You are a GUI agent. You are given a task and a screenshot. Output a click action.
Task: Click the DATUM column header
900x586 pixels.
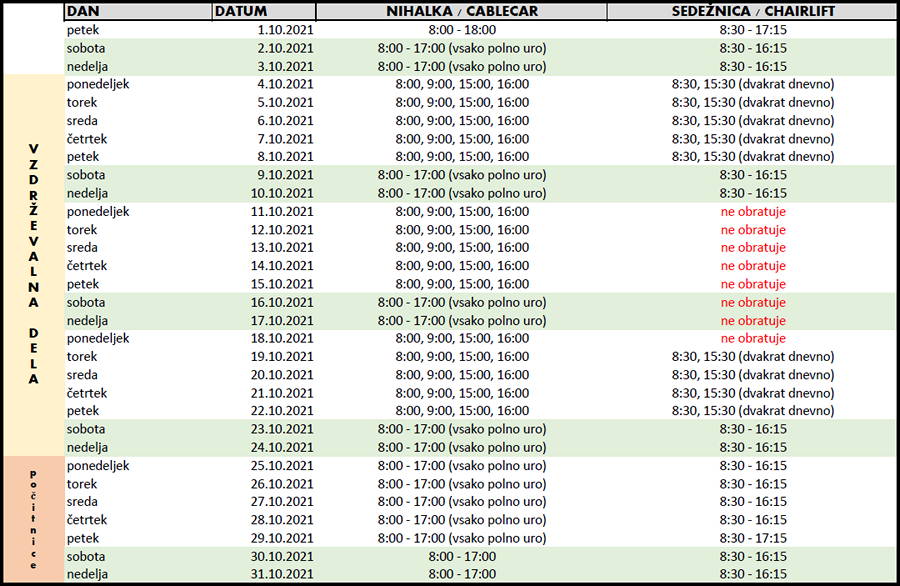pyautogui.click(x=264, y=11)
